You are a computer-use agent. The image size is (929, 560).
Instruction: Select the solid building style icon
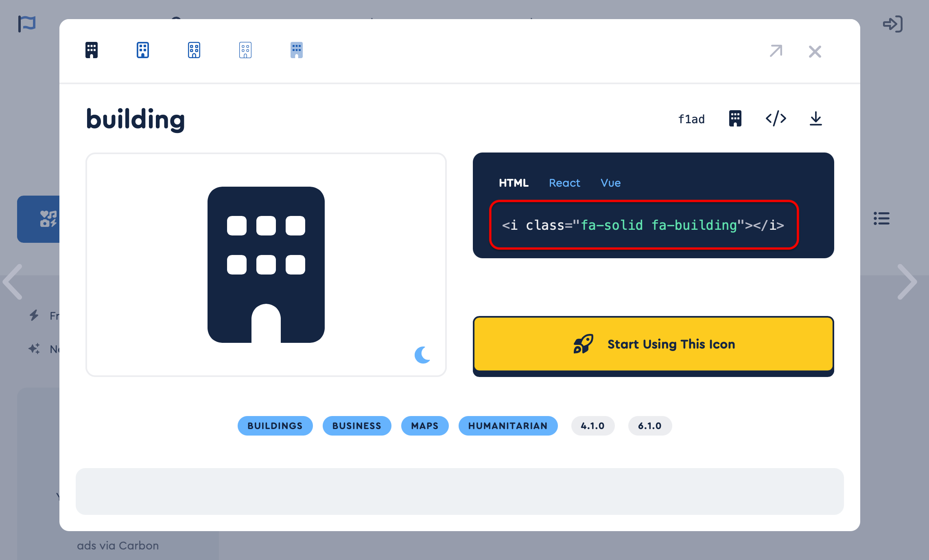tap(92, 50)
